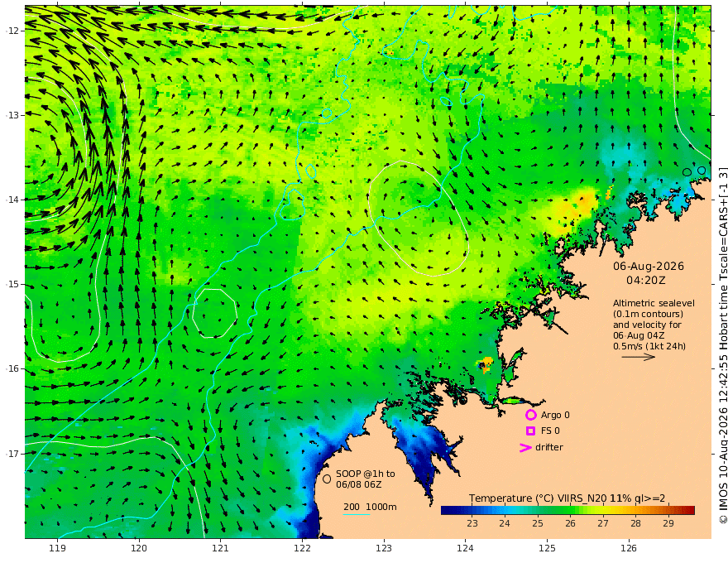Click the 'Argo 0' legend label
The width and height of the screenshot is (728, 563).
555,415
